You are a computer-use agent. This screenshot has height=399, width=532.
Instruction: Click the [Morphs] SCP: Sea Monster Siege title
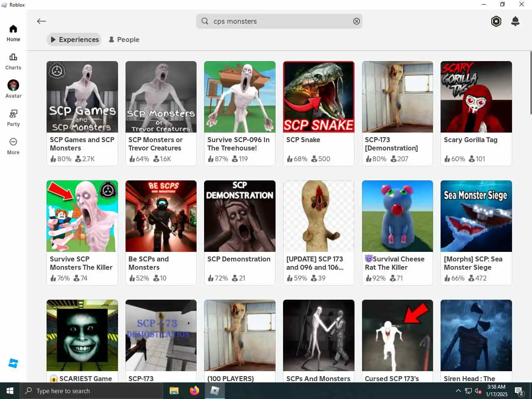[473, 263]
